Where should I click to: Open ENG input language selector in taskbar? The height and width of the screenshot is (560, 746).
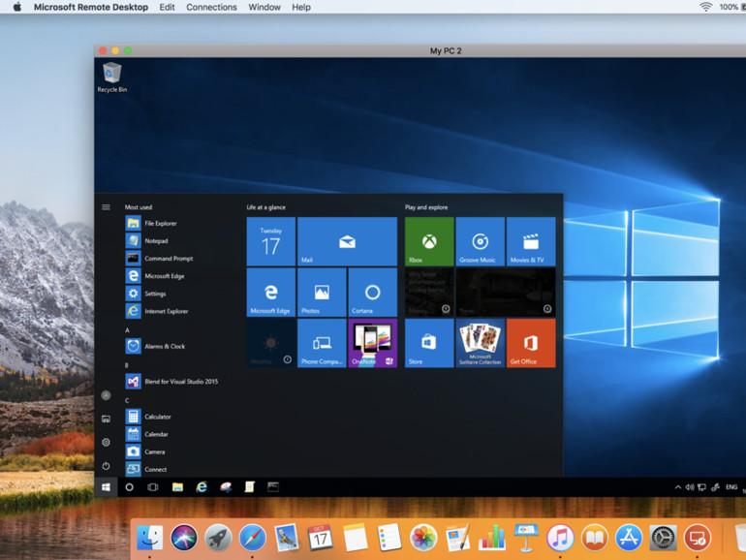tap(731, 487)
